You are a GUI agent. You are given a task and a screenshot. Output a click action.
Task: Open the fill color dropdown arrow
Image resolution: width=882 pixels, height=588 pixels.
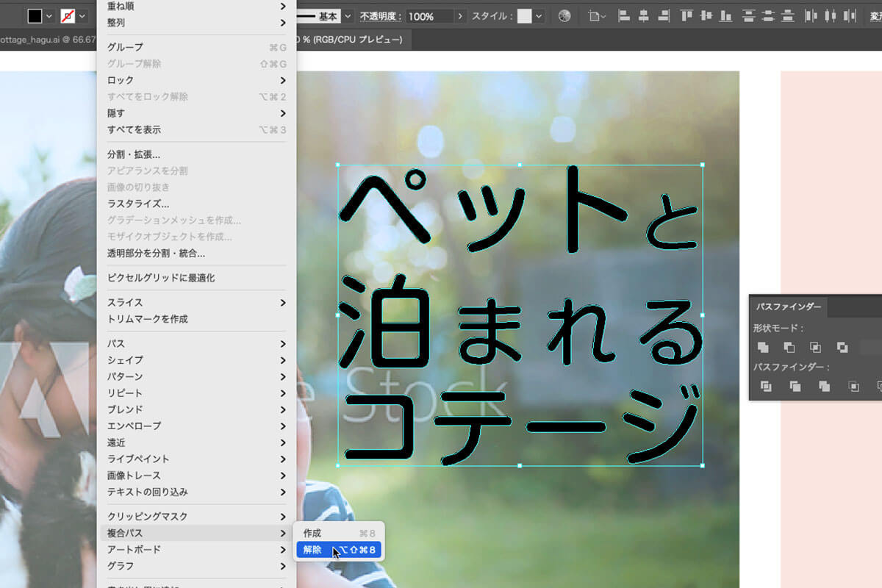pos(49,15)
